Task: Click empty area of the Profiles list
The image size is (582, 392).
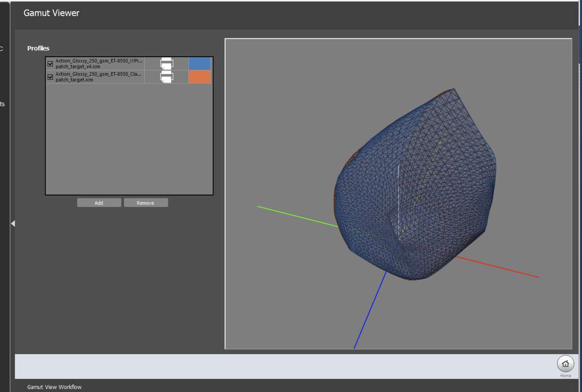Action: [x=129, y=141]
